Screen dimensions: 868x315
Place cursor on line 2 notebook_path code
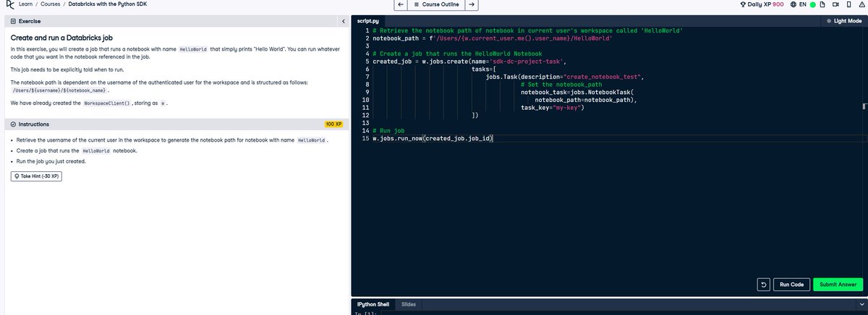point(493,38)
